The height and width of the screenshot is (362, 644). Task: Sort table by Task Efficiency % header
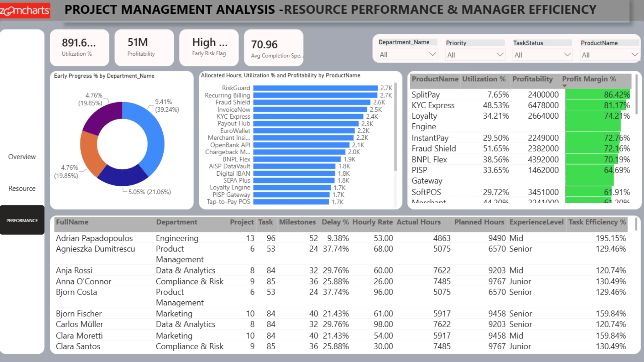[x=597, y=222]
